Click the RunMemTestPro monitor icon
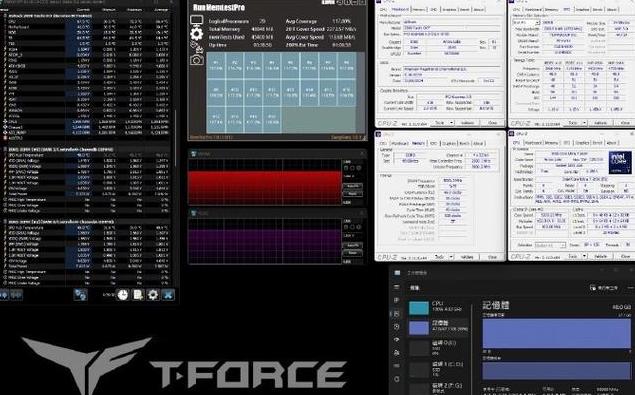 197,20
